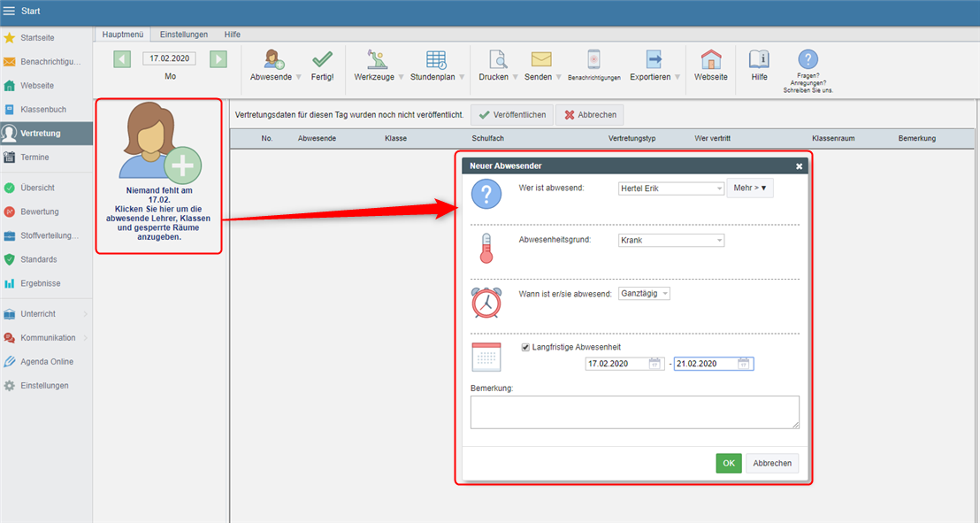
Task: Open the Wer ist abwesend dropdown
Action: 671,188
